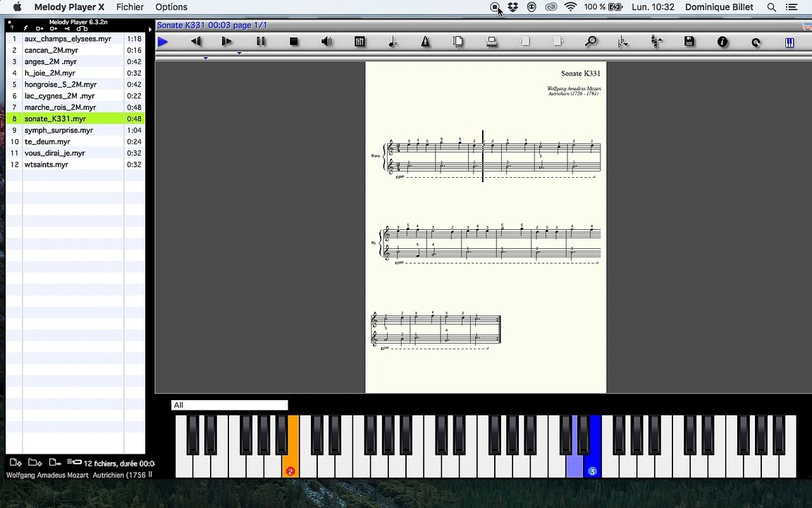Click the orange highlighted piano key 2
Viewport: 812px width, 508px height.
(292, 447)
